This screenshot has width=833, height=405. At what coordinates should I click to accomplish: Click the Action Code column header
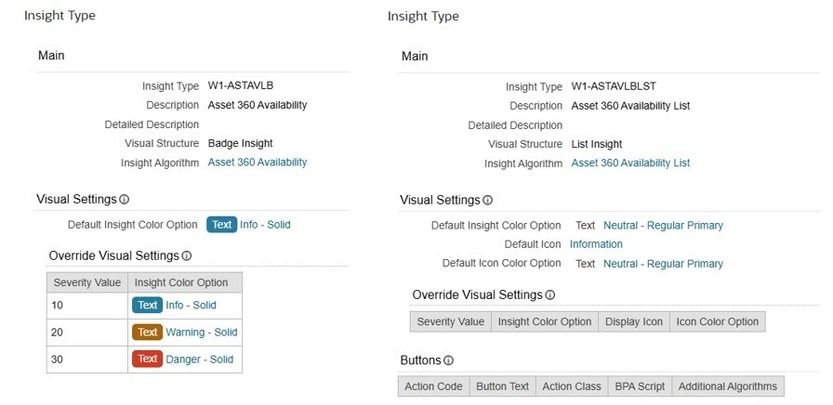point(433,386)
